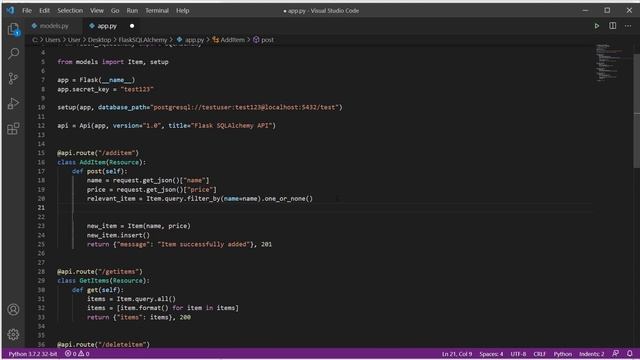Change indentation via Spaces: 4
This screenshot has height=360, width=640.
[x=491, y=354]
